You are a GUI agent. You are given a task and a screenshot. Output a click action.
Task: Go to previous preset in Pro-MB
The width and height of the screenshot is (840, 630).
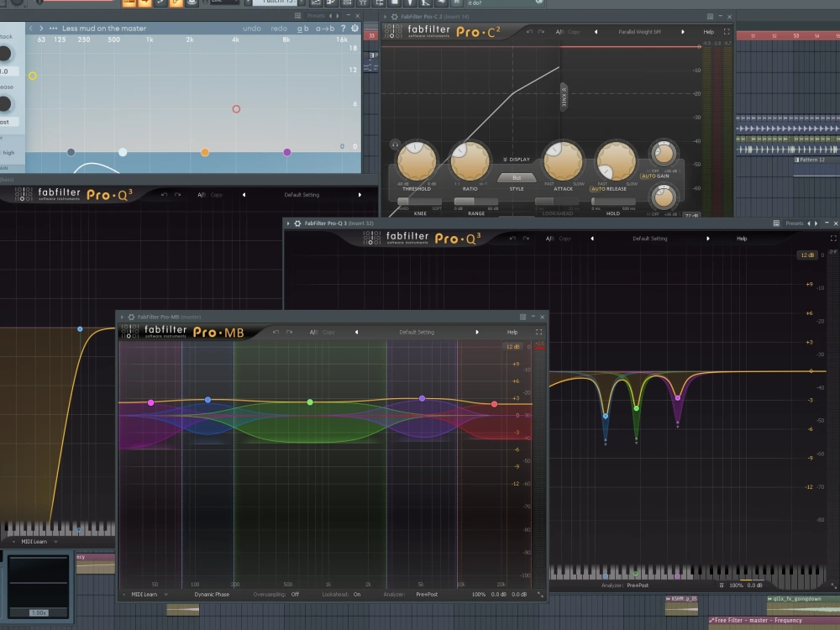point(356,332)
